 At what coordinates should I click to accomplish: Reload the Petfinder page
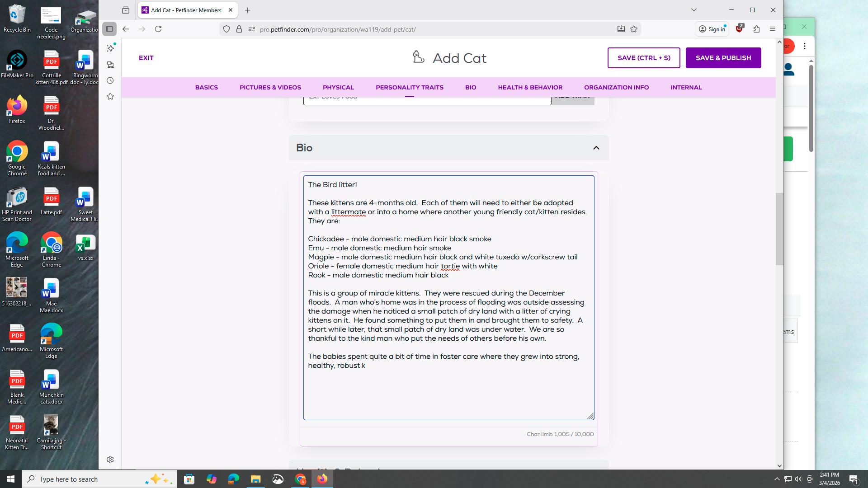158,29
